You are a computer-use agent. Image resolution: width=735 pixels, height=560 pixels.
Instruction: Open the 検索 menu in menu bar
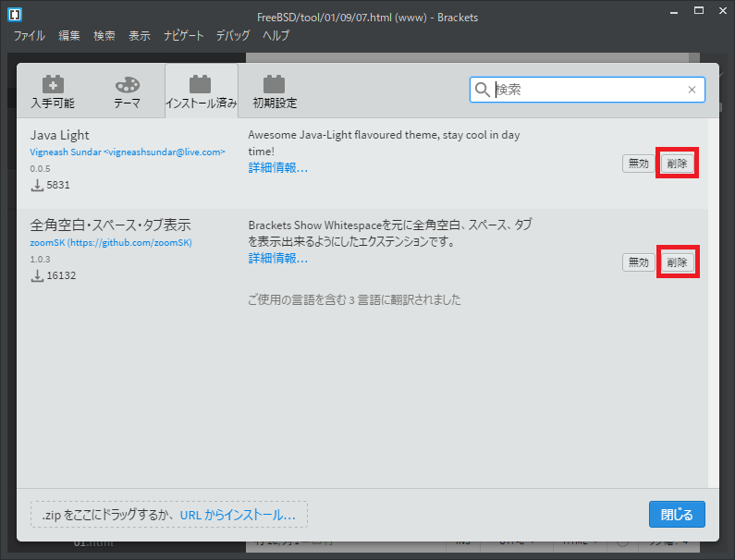coord(104,36)
